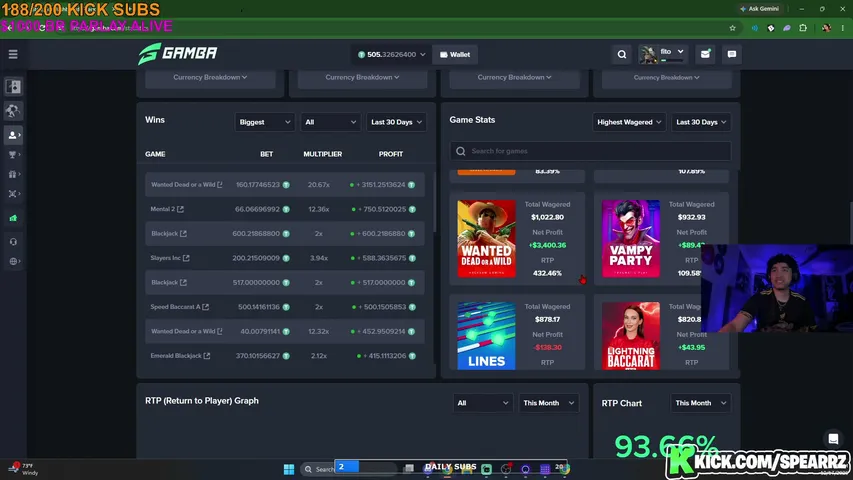Viewport: 853px width, 480px height.
Task: Open Game Stats Last 30 Days dropdown
Action: tap(701, 122)
